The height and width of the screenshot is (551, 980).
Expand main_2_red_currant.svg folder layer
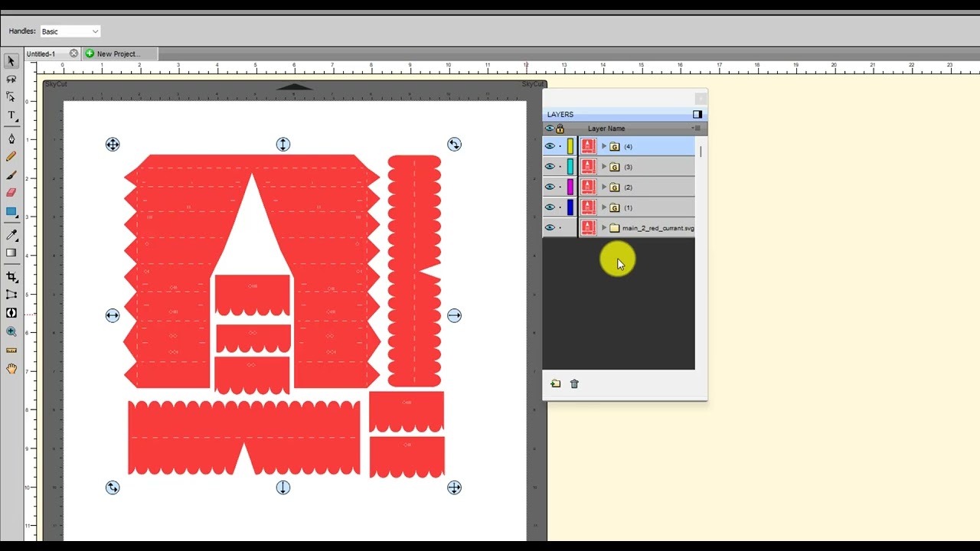[x=604, y=228]
